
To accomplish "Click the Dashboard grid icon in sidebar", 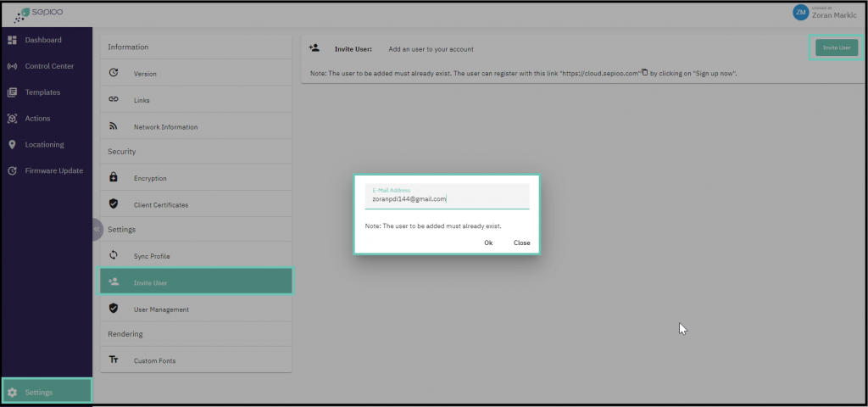I will click(x=13, y=40).
